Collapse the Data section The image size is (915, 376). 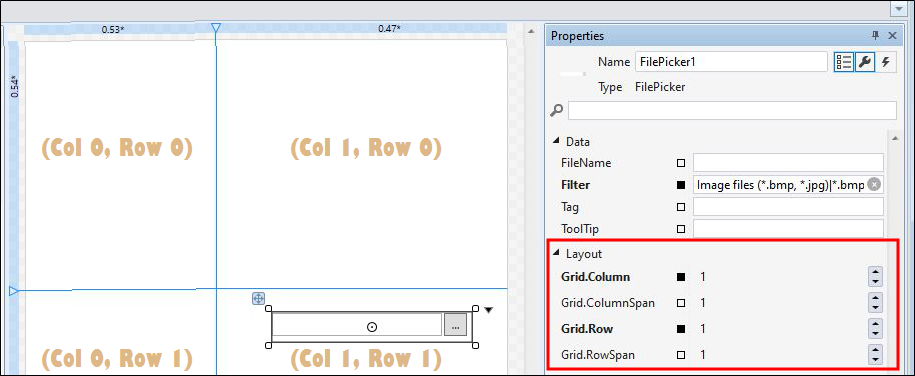556,141
